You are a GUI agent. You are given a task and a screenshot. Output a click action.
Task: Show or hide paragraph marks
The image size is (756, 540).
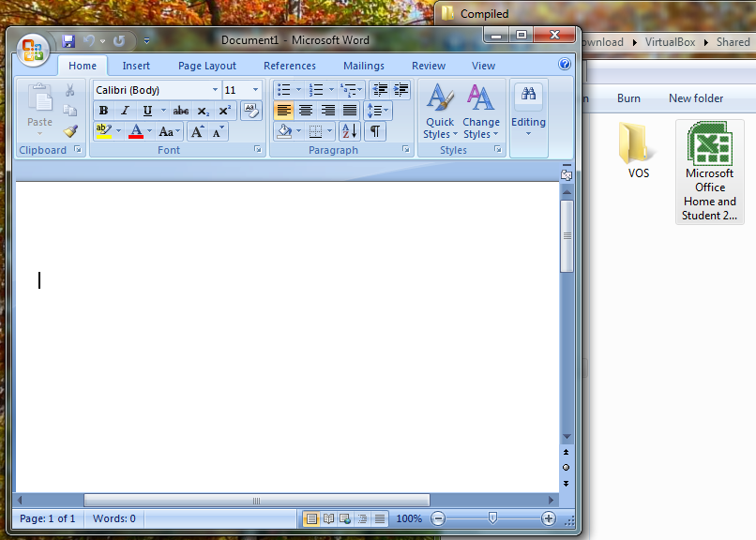tap(375, 131)
